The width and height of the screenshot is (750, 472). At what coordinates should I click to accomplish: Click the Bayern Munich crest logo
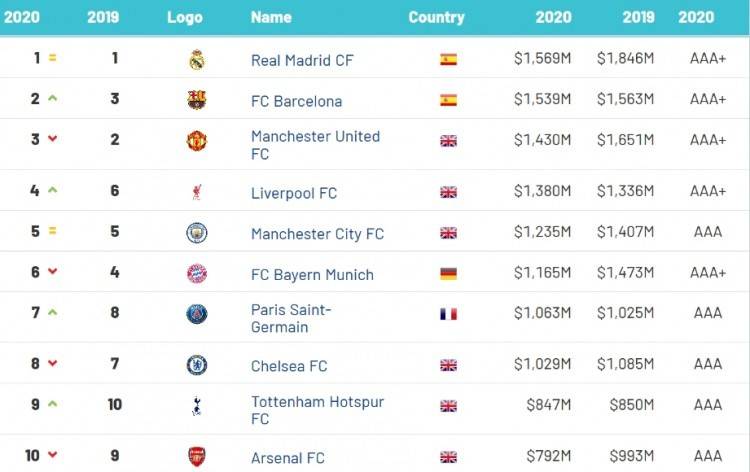pyautogui.click(x=197, y=274)
